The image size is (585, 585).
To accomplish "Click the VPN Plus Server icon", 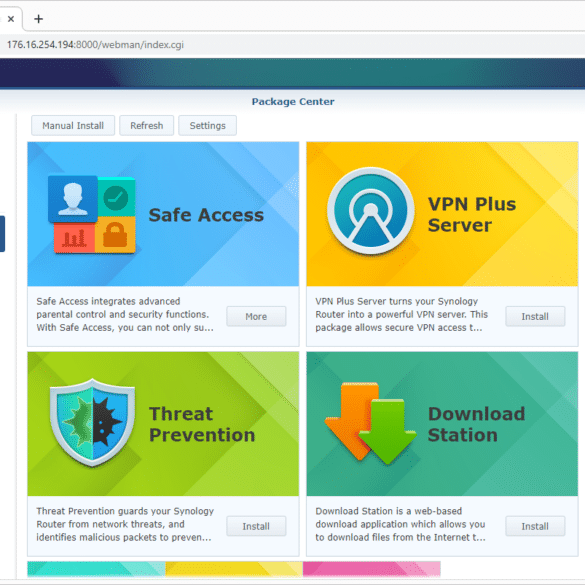I will [x=370, y=211].
